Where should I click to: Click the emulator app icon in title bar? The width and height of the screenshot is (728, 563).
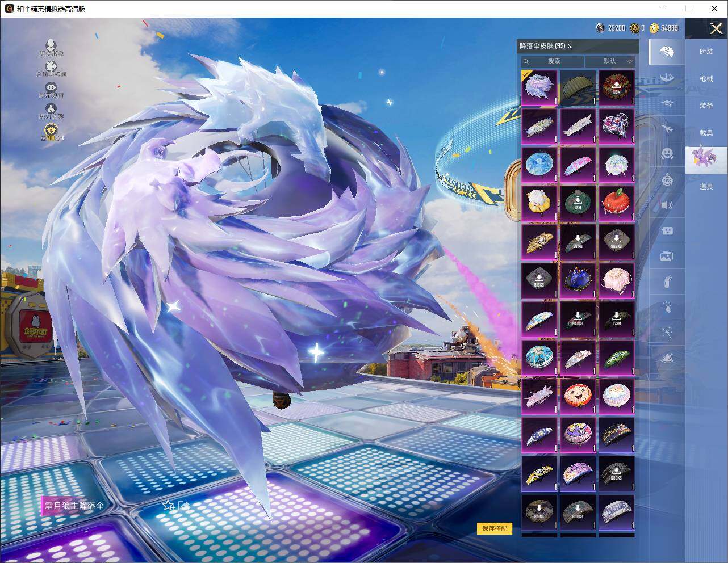(x=10, y=9)
